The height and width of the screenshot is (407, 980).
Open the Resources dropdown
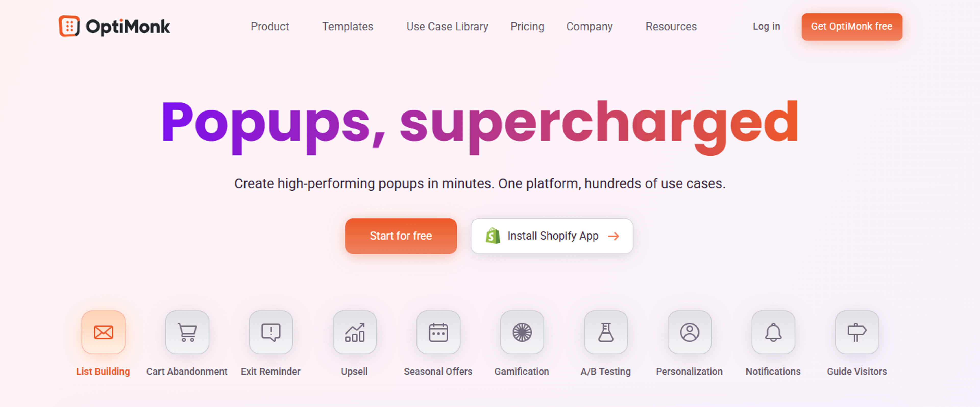tap(671, 27)
